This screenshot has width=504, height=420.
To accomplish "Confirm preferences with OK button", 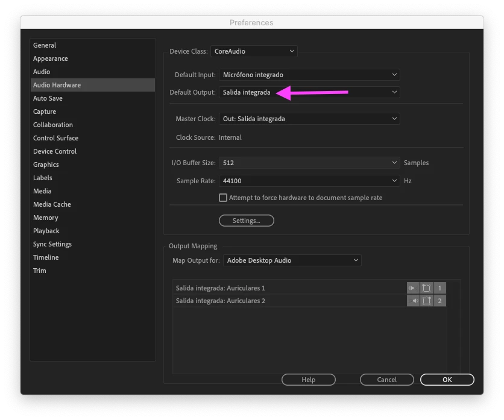I will pos(447,380).
